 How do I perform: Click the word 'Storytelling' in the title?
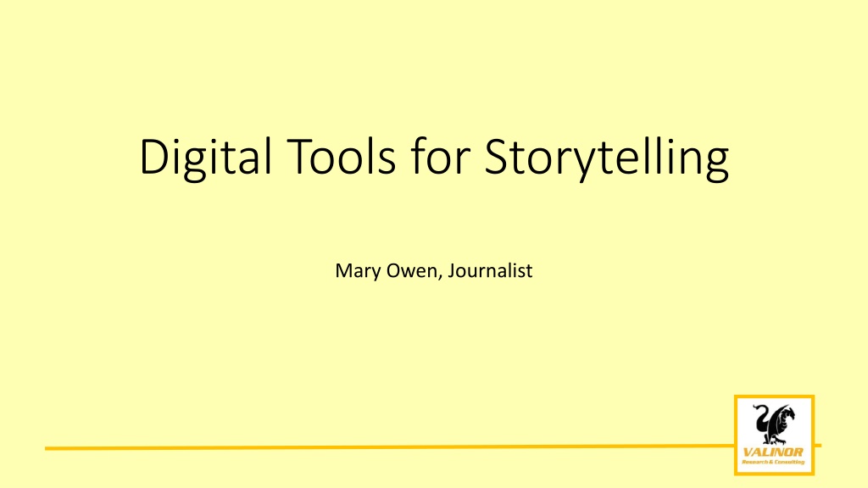[607, 157]
